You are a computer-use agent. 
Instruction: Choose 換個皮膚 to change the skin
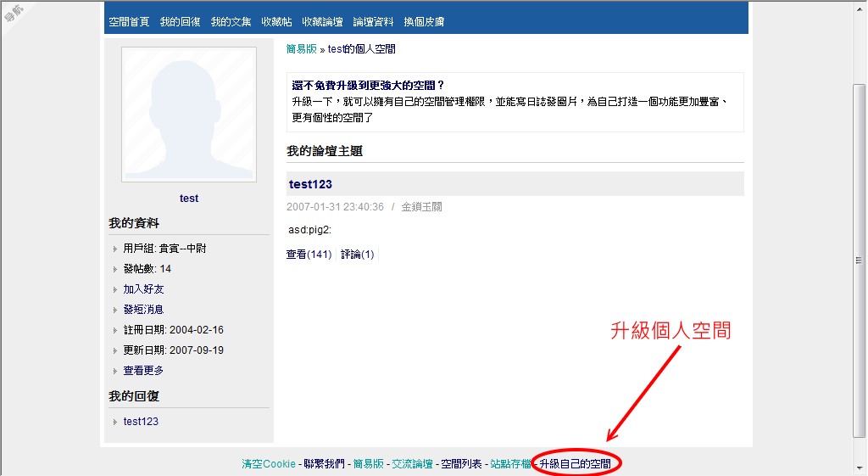424,22
